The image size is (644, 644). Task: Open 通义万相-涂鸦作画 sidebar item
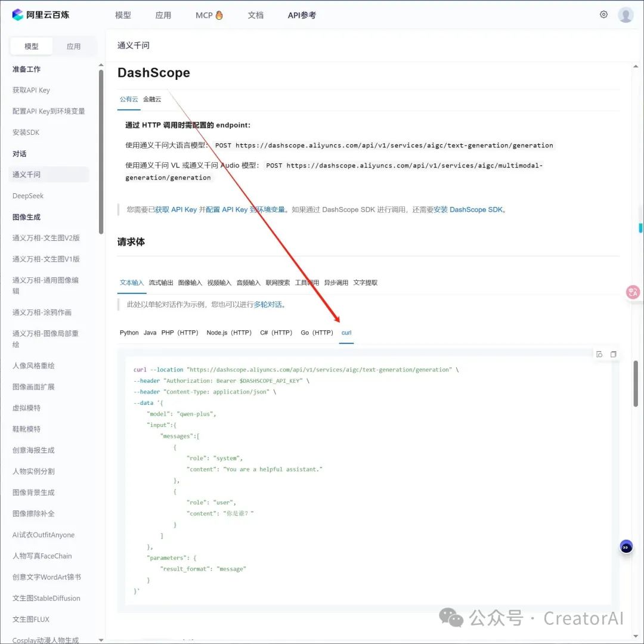pos(42,312)
